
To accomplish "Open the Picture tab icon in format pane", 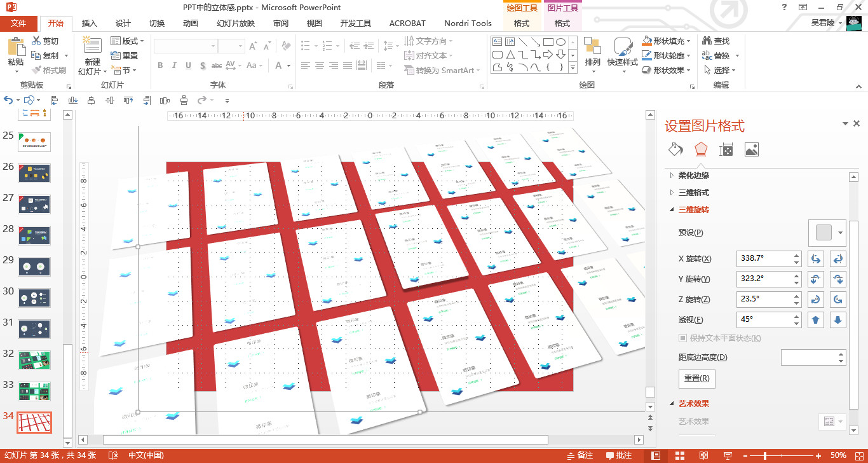I will (751, 149).
